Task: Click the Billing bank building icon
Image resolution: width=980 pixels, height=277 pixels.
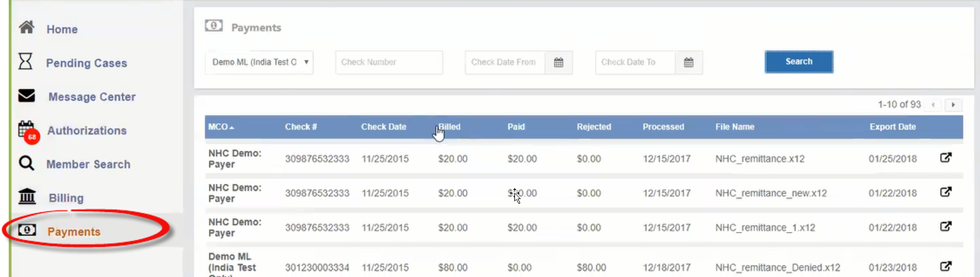Action: (27, 197)
